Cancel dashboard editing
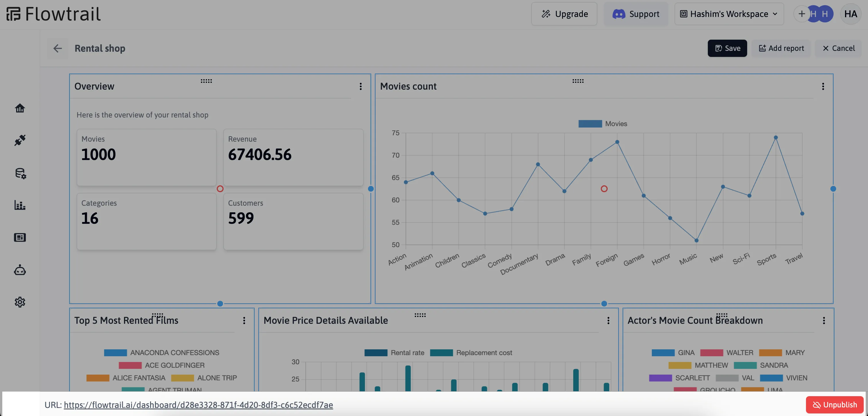Screen dimensions: 868x416 (838, 48)
